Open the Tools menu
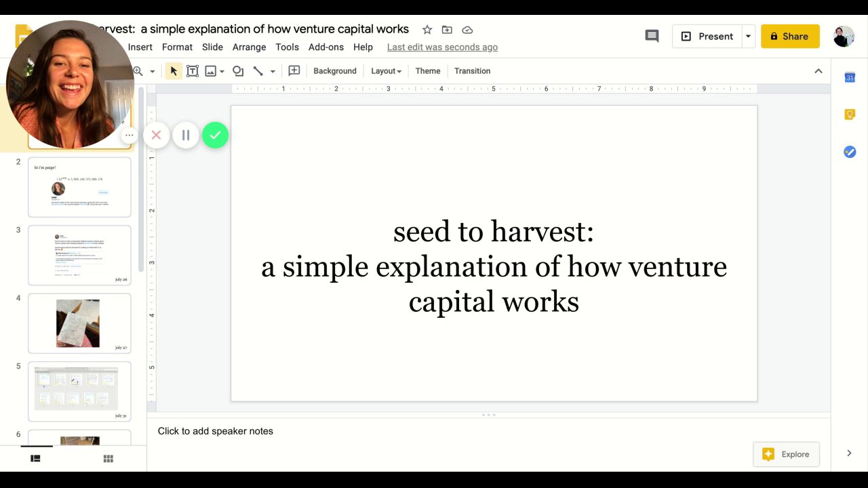This screenshot has height=488, width=868. pos(287,47)
